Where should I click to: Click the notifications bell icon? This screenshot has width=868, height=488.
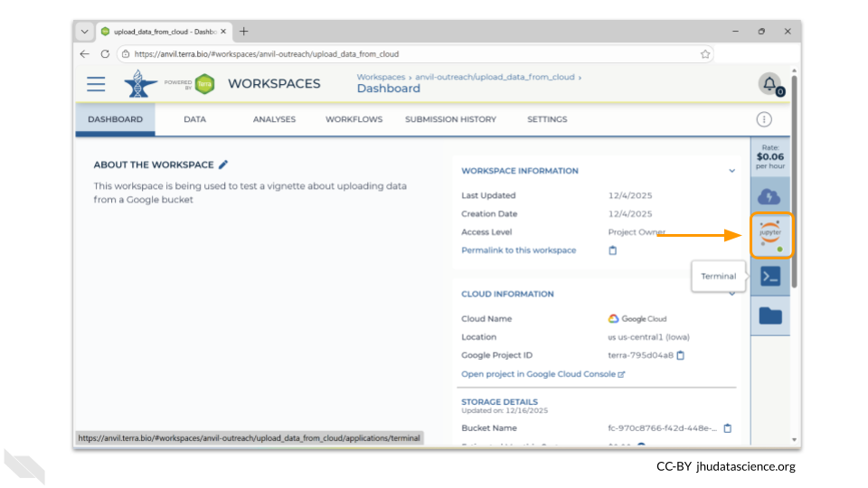tap(769, 84)
